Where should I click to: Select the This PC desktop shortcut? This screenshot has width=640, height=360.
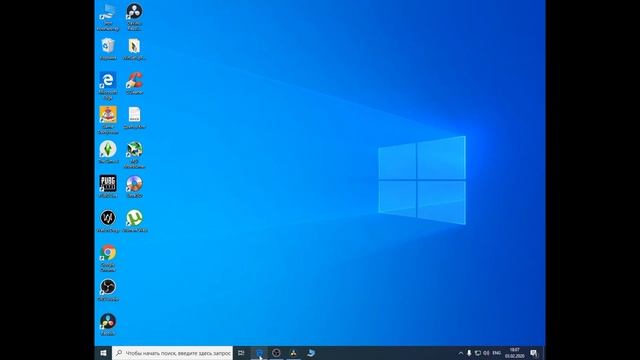108,18
